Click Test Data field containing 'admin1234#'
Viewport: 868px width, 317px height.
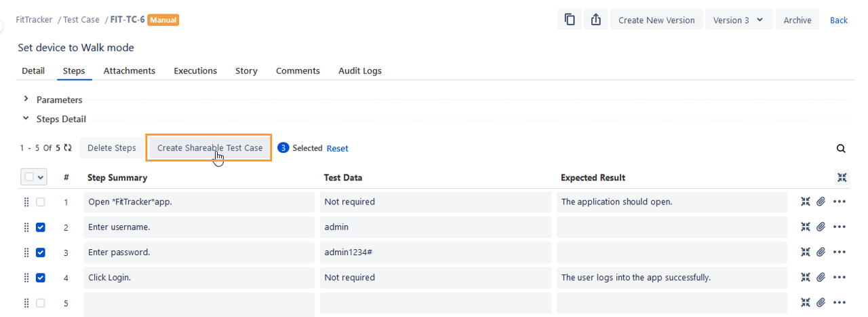[435, 252]
